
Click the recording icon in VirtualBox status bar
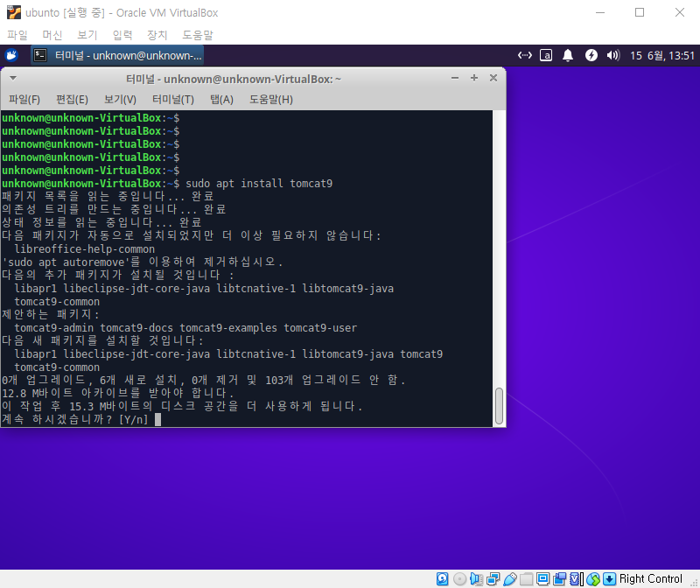pos(559,578)
